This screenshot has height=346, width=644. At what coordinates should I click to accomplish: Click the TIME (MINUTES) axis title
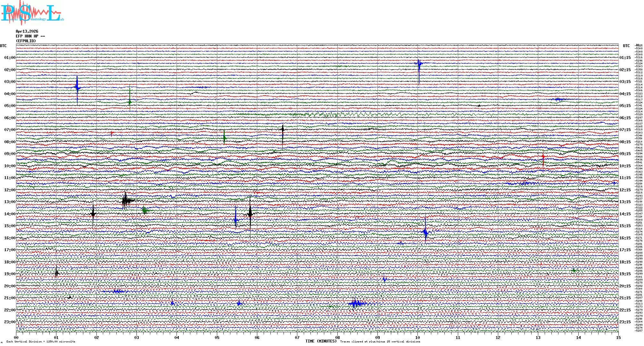click(321, 341)
